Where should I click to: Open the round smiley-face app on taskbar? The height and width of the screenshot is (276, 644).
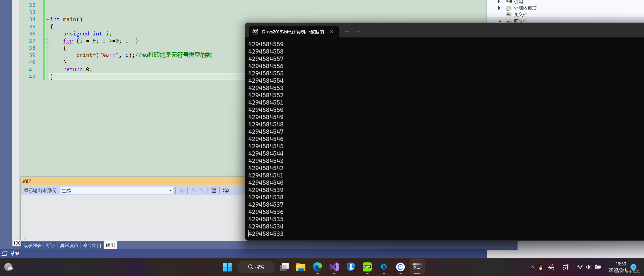click(400, 267)
